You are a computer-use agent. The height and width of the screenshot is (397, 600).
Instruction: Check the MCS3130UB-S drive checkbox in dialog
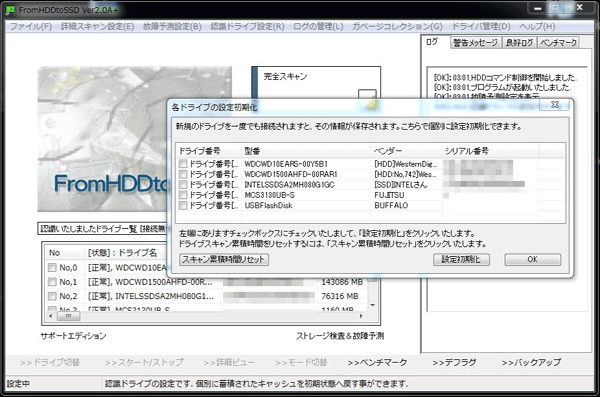pyautogui.click(x=183, y=195)
